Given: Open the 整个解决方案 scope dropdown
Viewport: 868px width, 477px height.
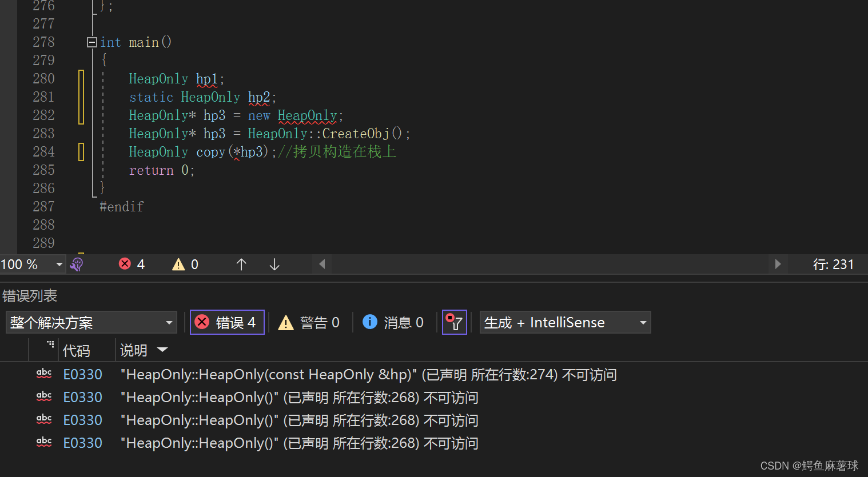Looking at the screenshot, I should pyautogui.click(x=91, y=323).
